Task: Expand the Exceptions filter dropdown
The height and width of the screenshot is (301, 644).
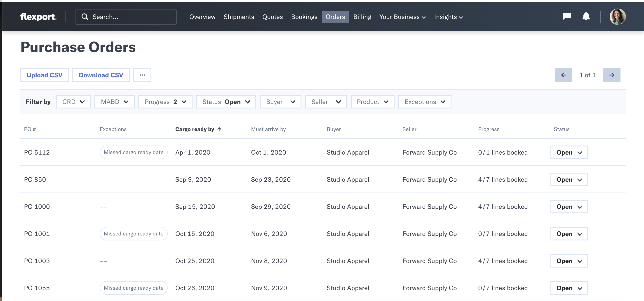Action: tap(425, 102)
